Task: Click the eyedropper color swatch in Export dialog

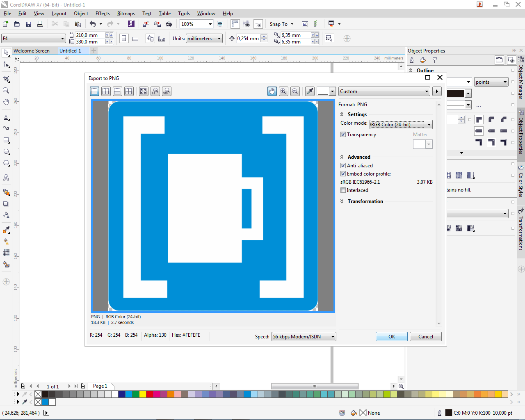Action: 323,91
